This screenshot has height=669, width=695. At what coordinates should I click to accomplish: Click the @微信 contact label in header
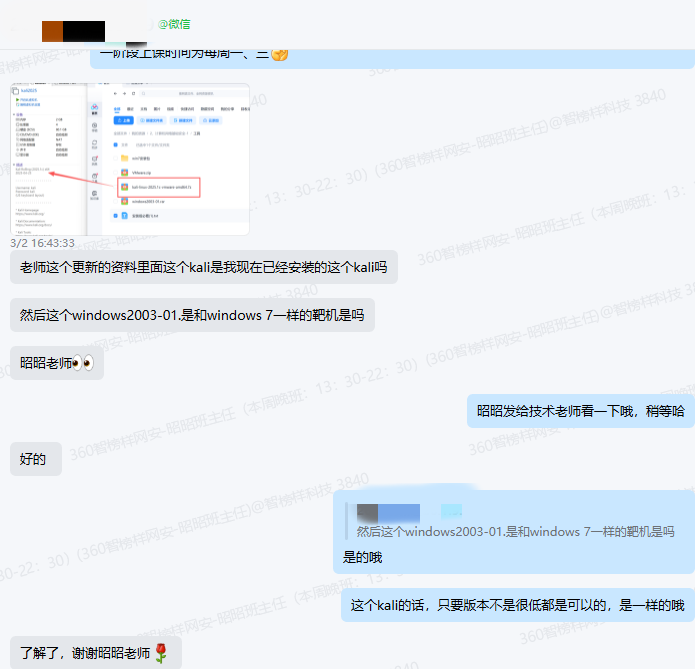click(174, 23)
